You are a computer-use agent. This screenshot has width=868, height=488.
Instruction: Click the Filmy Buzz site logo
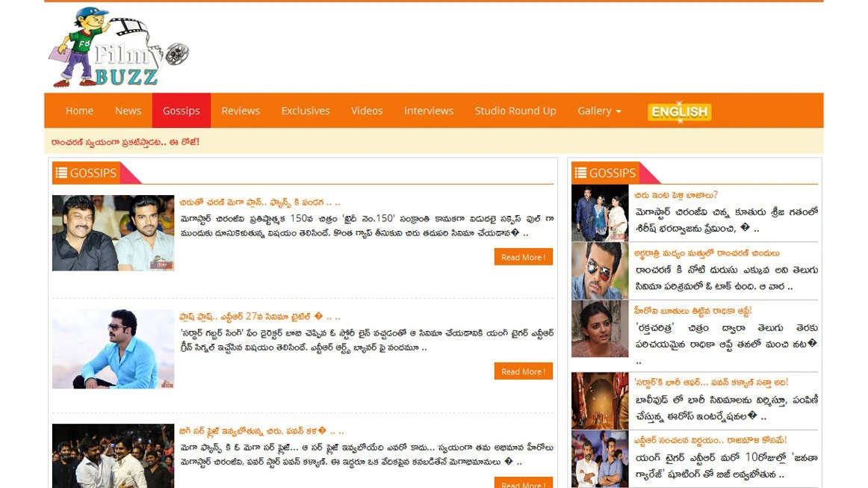coord(120,48)
